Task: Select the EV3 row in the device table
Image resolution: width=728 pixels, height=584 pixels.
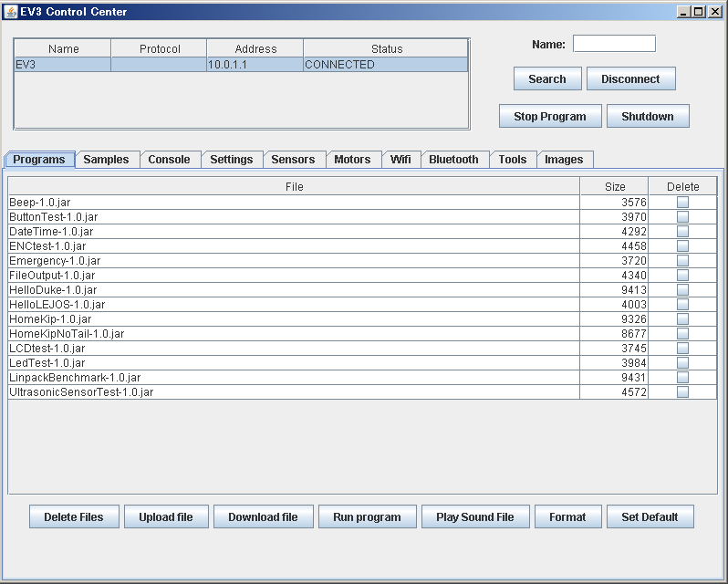Action: [241, 65]
